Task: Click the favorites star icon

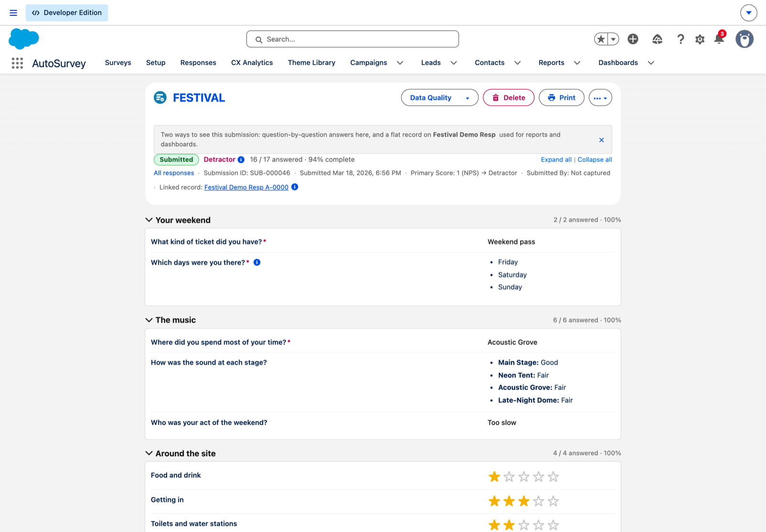Action: [601, 39]
